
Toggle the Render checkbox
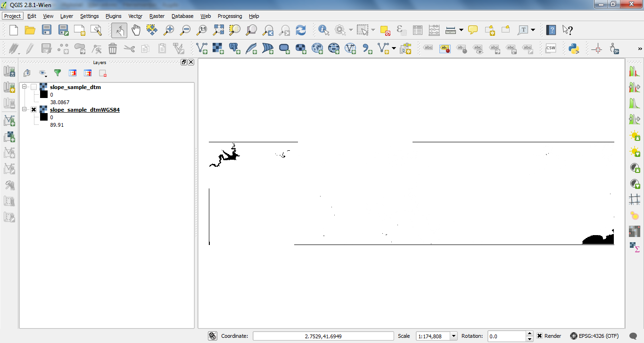pos(539,336)
